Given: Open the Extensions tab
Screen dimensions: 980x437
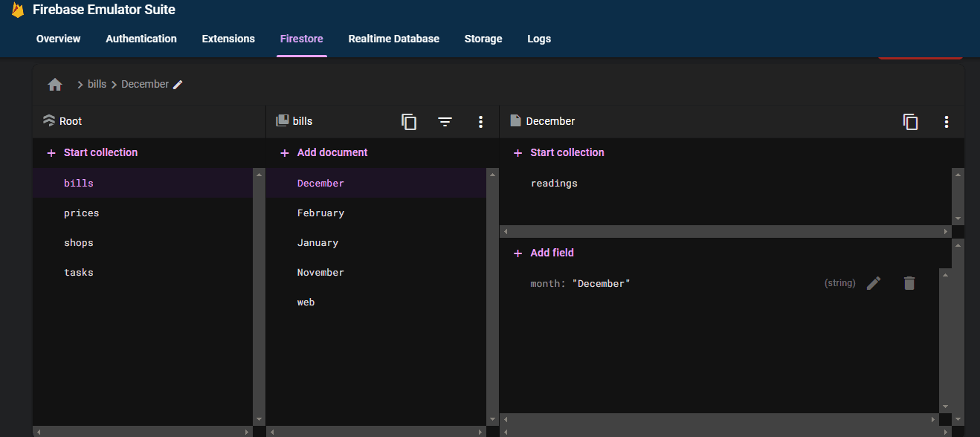Looking at the screenshot, I should 228,39.
